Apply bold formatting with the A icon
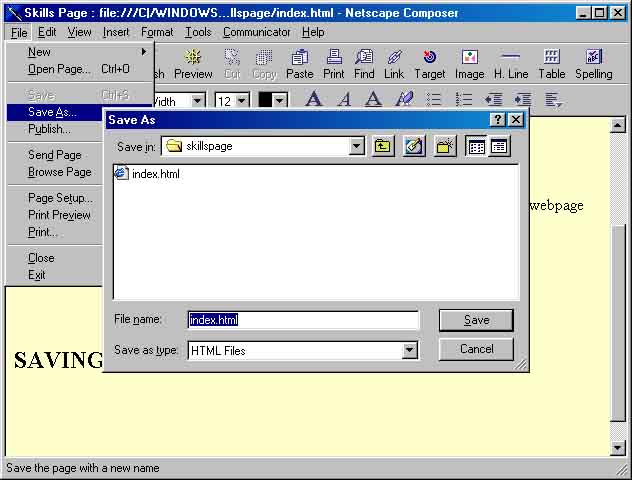Screen dimensions: 632x480 click(314, 99)
